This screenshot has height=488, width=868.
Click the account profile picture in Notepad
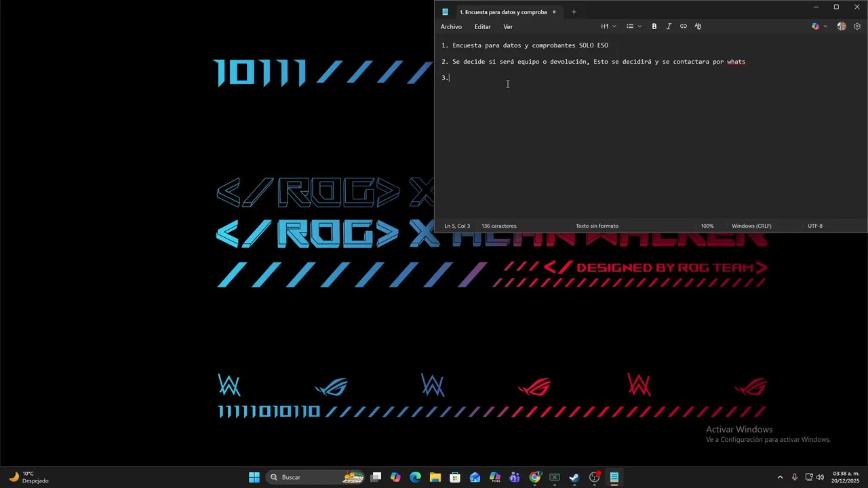(842, 26)
